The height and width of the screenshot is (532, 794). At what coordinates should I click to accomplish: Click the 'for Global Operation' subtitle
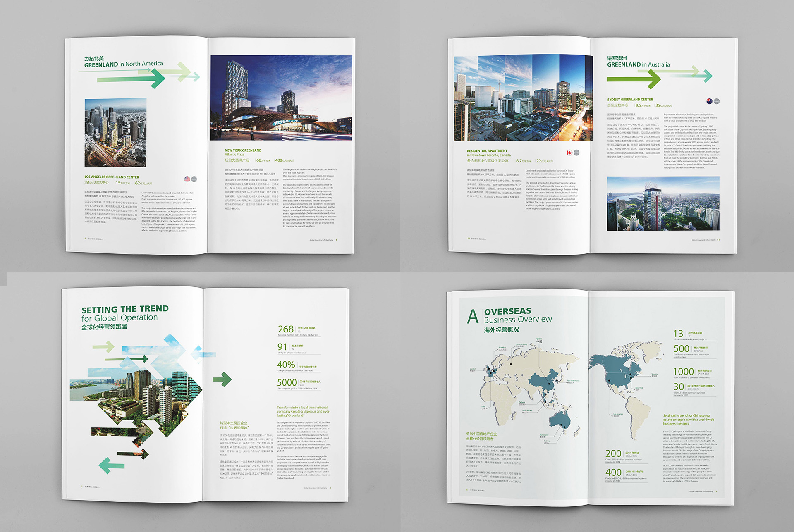pyautogui.click(x=120, y=318)
